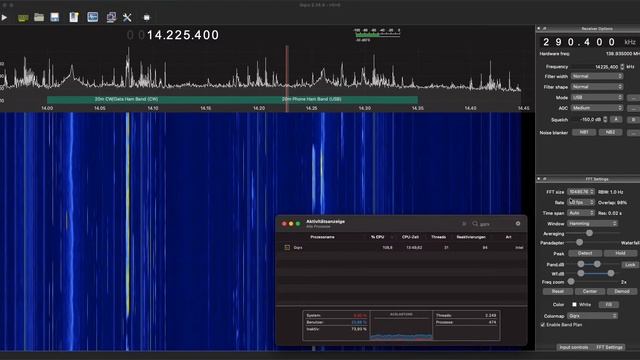Toggle the NB1 noise blanker
Image resolution: width=640 pixels, height=360 pixels.
[584, 132]
